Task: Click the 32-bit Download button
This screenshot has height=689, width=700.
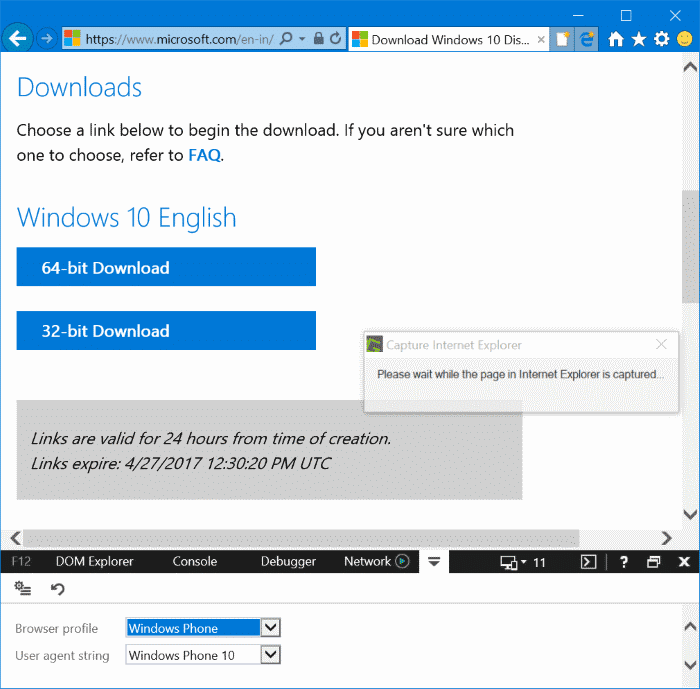Action: point(166,330)
